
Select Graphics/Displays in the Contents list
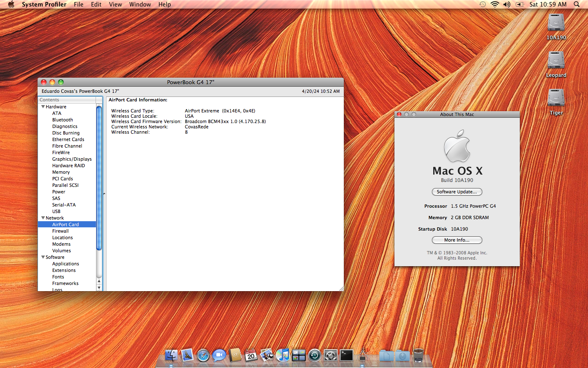tap(72, 159)
